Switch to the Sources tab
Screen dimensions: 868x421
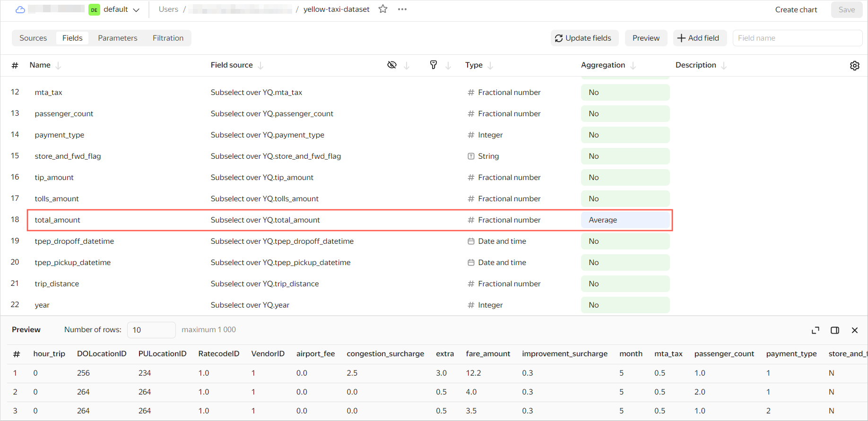33,38
